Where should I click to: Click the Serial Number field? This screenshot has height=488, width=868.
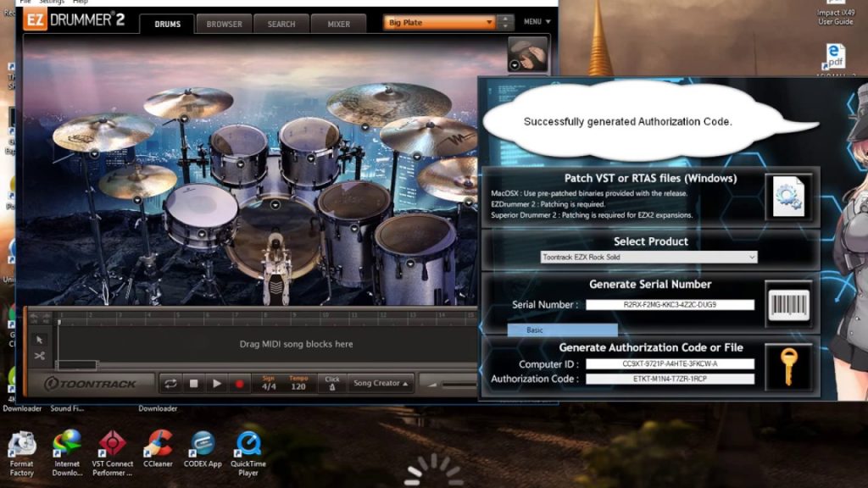click(670, 304)
